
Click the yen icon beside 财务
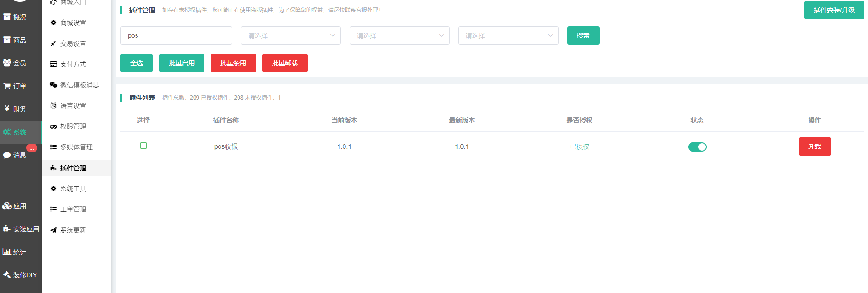point(7,109)
